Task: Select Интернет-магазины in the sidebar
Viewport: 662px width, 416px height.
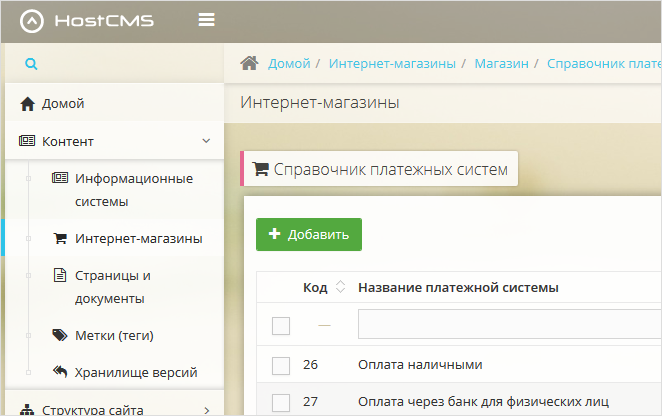Action: coord(139,239)
